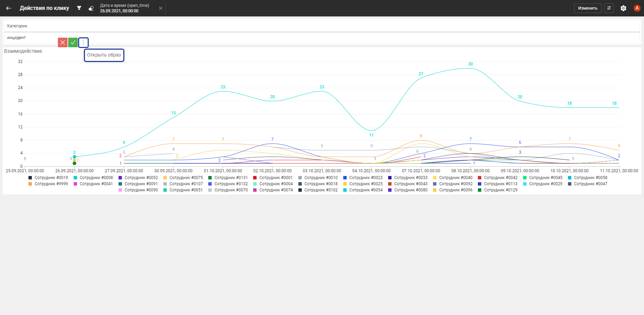Hide series Сотрудник #0041 in legend

tap(93, 184)
